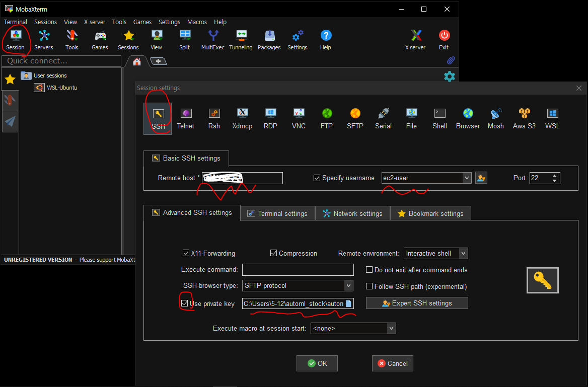Click the gear icon below the paperclip
588x387 pixels.
coord(450,76)
